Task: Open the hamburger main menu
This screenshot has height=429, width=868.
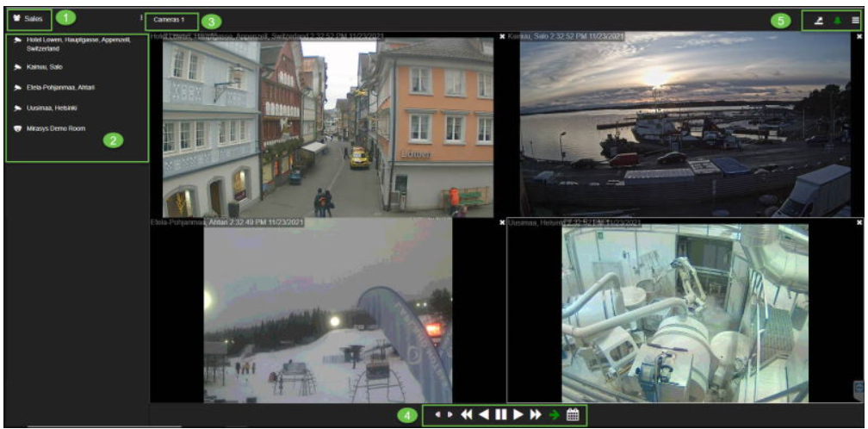Action: click(854, 20)
